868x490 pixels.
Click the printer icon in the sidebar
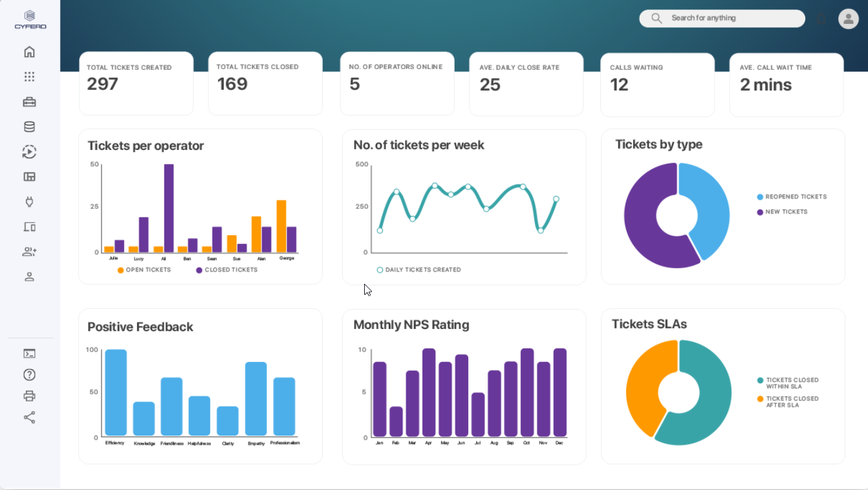tap(29, 396)
